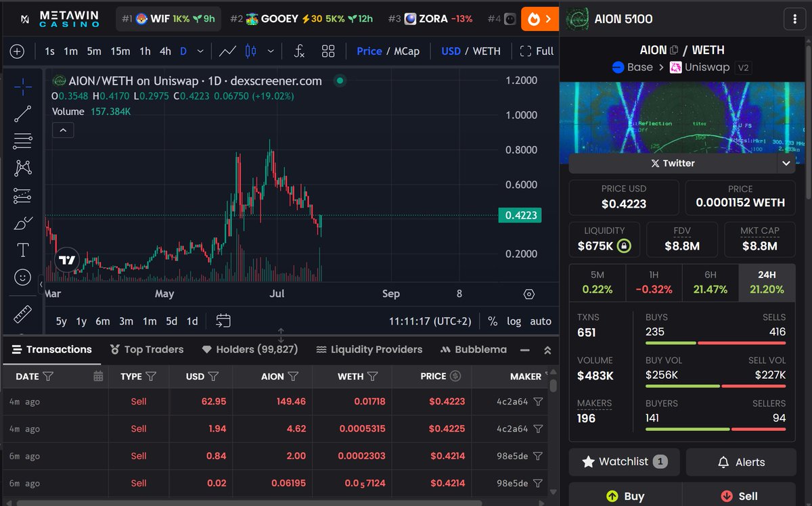Screen dimensions: 812x506
Task: Expand the Twitter links dropdown chevron
Action: click(x=786, y=163)
